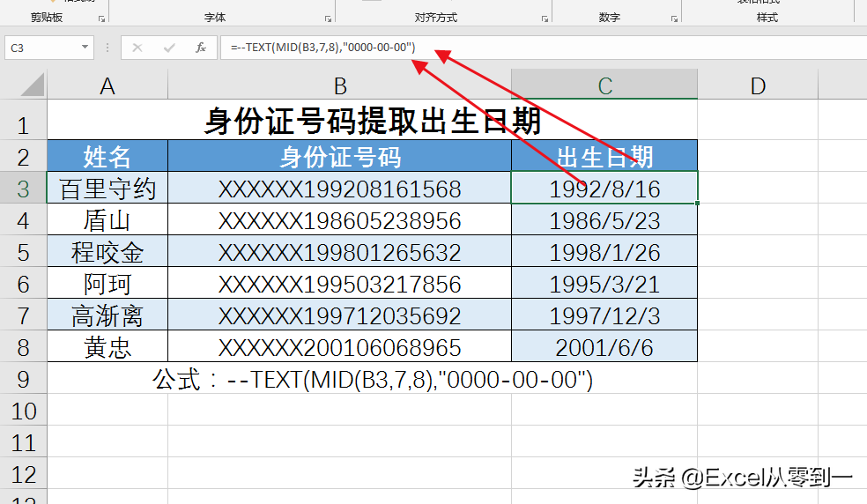Click into the formula bar text
This screenshot has height=504, width=867.
(322, 48)
